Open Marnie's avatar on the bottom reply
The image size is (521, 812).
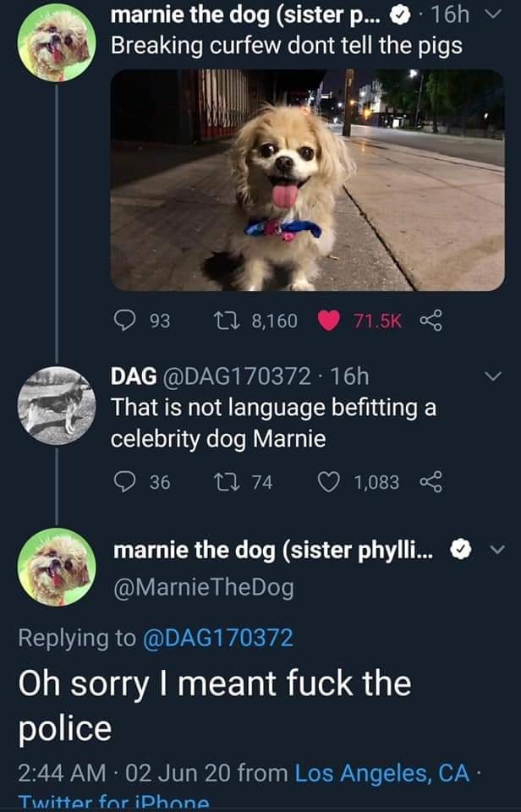click(56, 568)
